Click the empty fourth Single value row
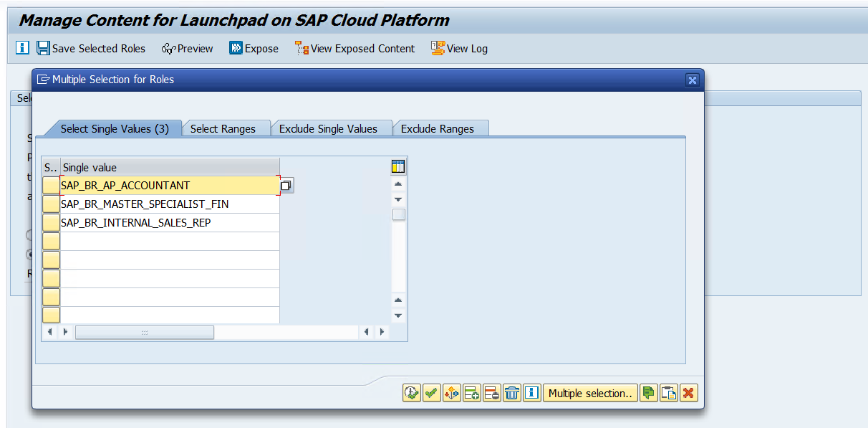Viewport: 868px width, 428px height. pos(170,242)
